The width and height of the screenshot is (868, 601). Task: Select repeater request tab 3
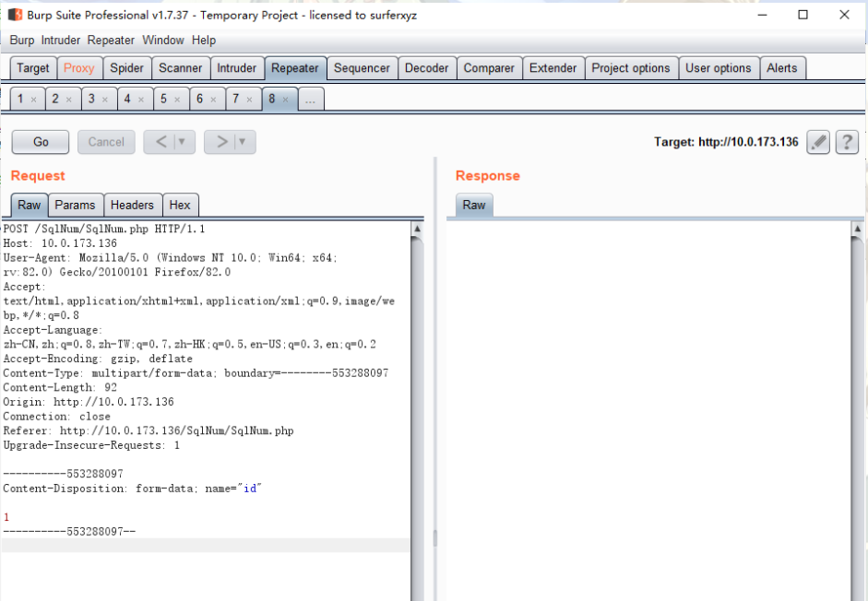tap(92, 99)
